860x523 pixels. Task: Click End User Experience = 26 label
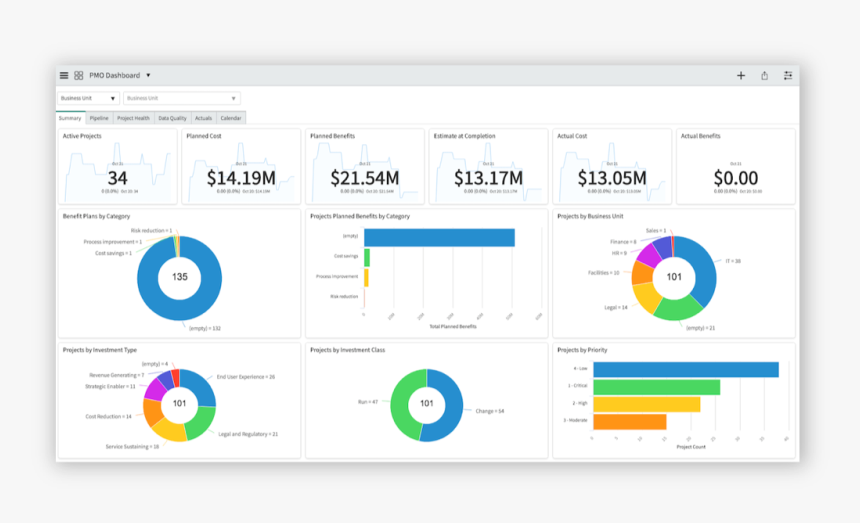click(x=246, y=377)
